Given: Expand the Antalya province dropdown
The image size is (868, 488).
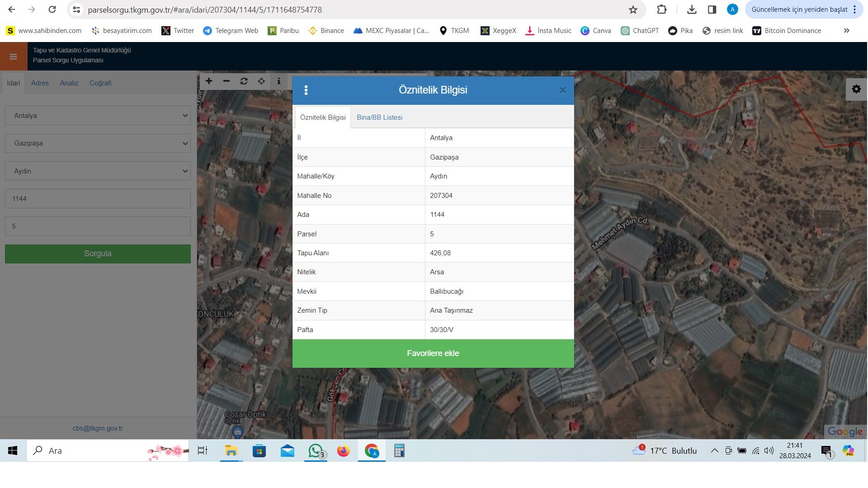Looking at the screenshot, I should tap(98, 116).
